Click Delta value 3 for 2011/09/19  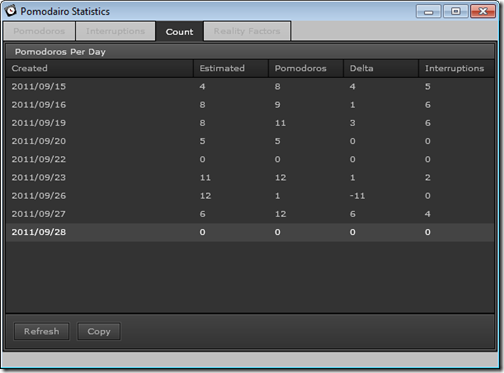[353, 123]
